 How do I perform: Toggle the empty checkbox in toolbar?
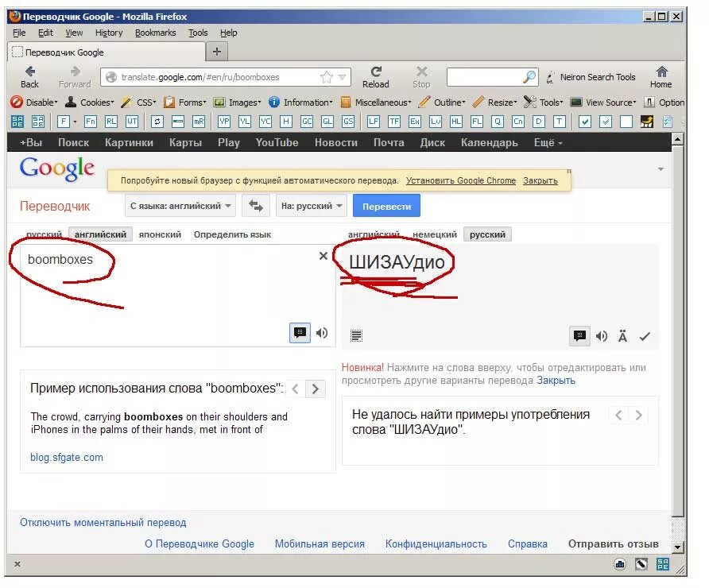coord(626,122)
